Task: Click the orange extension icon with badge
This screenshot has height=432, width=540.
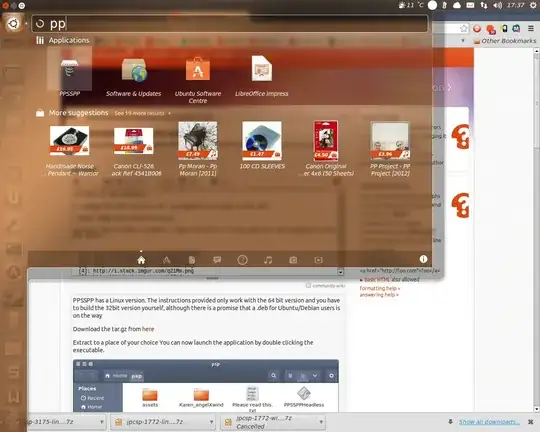Action: pyautogui.click(x=491, y=29)
